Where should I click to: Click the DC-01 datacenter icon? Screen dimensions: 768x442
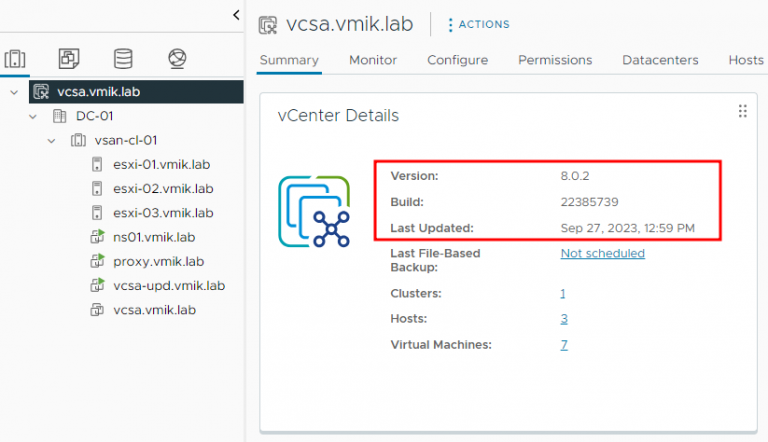tap(59, 116)
